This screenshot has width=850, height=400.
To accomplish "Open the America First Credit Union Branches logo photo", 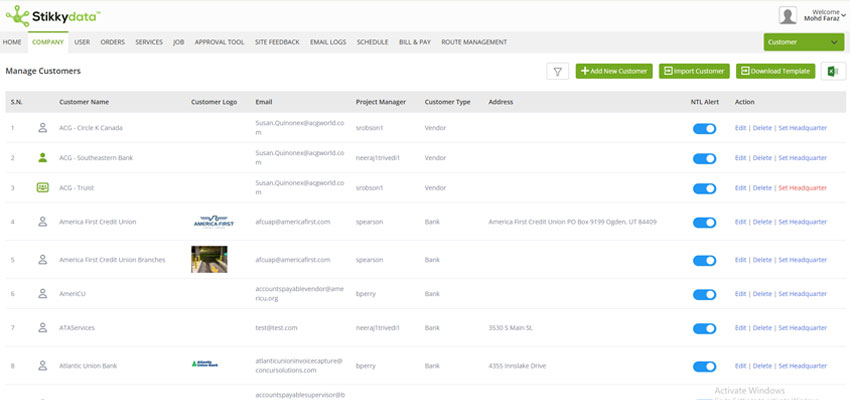I will coord(209,259).
